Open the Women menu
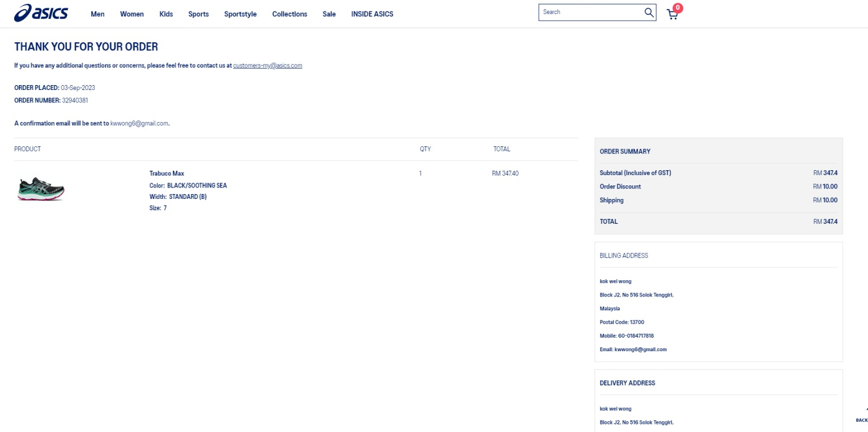The image size is (868, 432). click(132, 14)
